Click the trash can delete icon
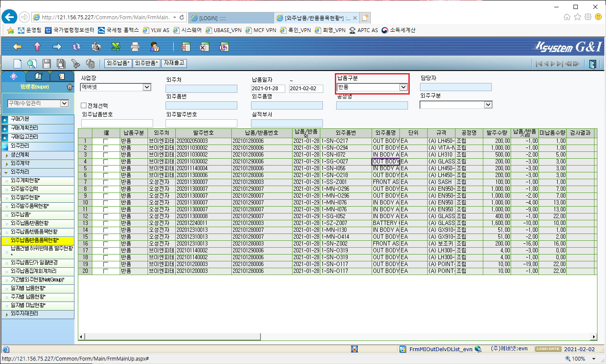Screen dimensions: 606x364 pyautogui.click(x=90, y=64)
